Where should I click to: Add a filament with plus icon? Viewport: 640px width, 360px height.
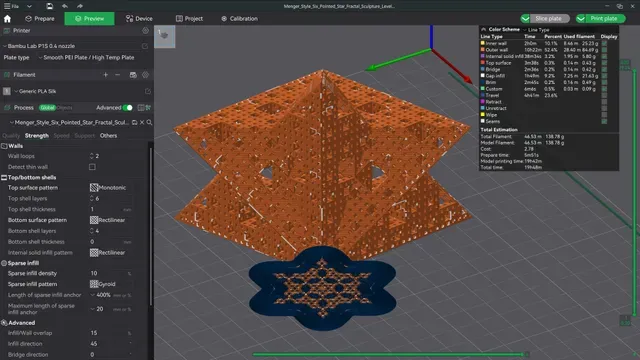106,75
